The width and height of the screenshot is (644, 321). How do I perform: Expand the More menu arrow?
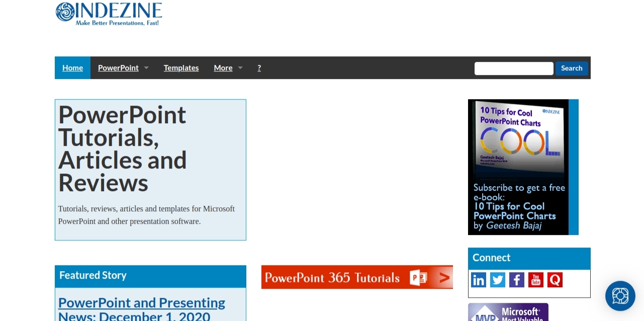point(240,68)
